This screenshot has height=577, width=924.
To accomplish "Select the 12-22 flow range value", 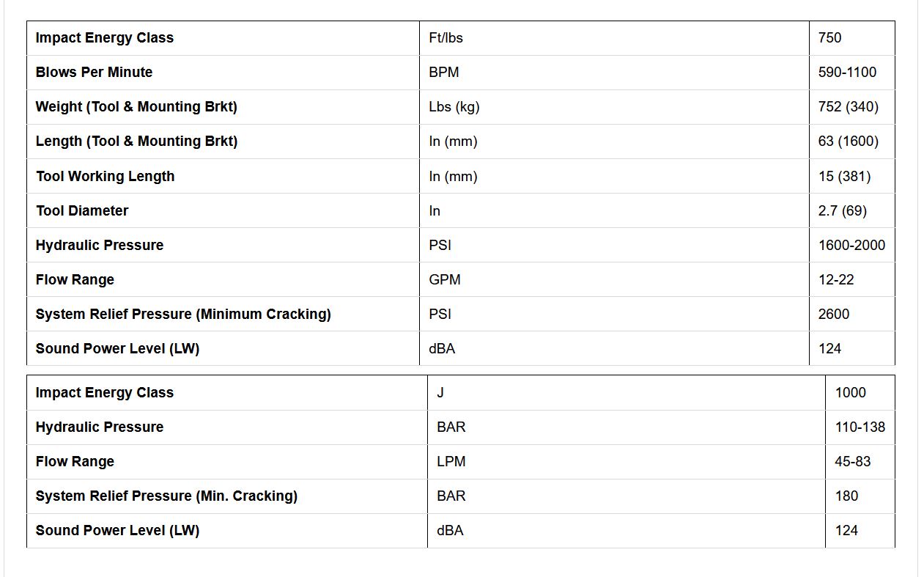I will [836, 280].
